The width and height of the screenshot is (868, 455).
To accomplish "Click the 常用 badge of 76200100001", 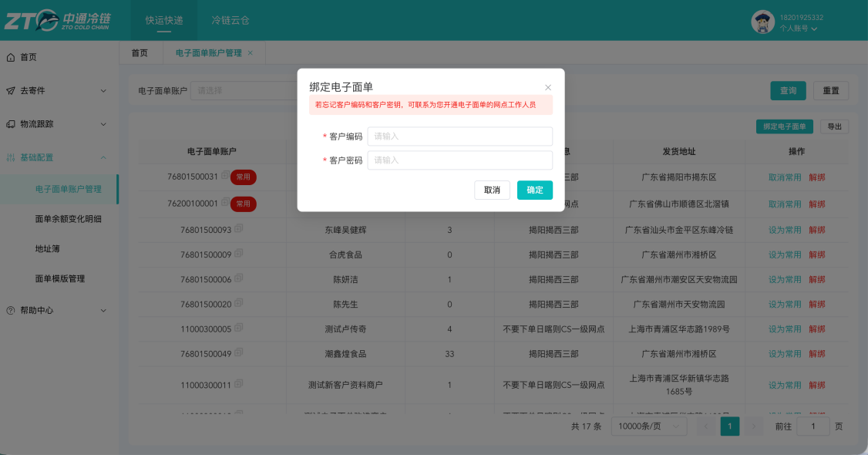I will click(243, 204).
